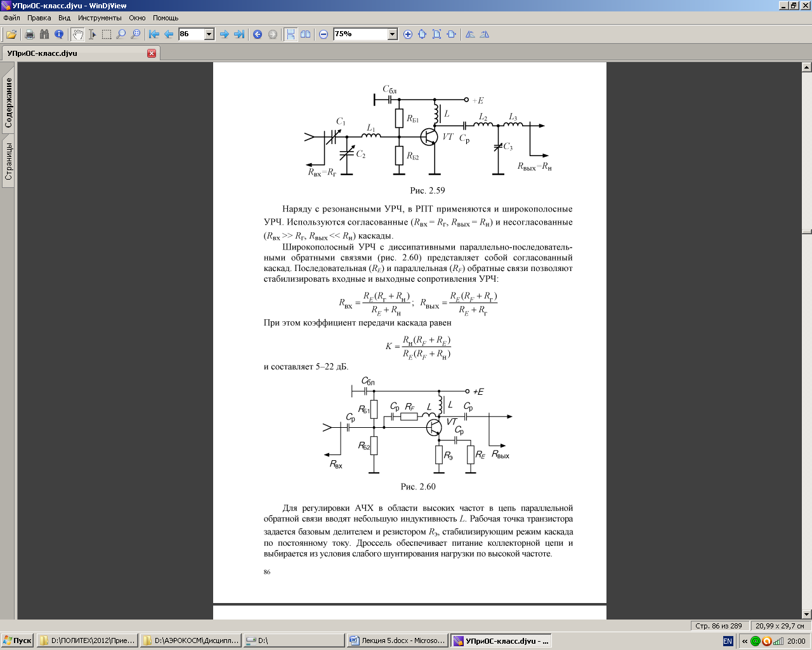This screenshot has height=650, width=812.
Task: Enable side-by-side facing pages layout
Action: 306,34
